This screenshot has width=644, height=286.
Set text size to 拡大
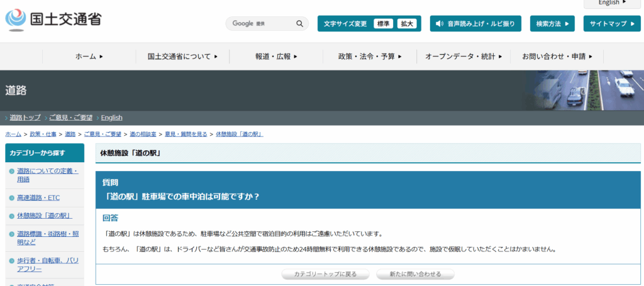[407, 23]
